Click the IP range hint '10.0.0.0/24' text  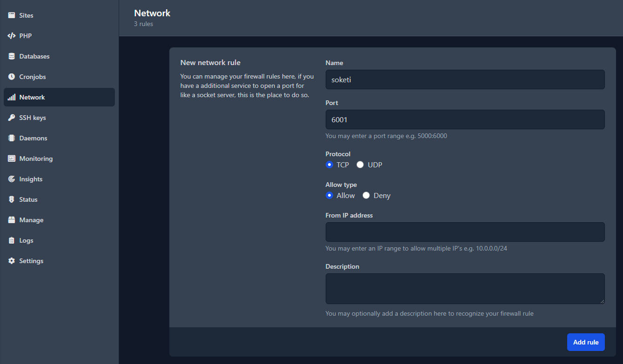coord(491,248)
